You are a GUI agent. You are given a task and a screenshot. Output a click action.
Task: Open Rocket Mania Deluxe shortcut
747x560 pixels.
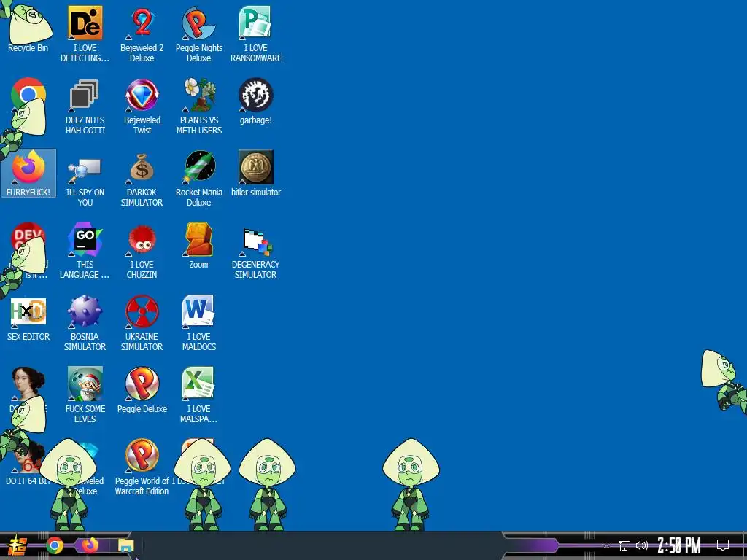tap(198, 179)
